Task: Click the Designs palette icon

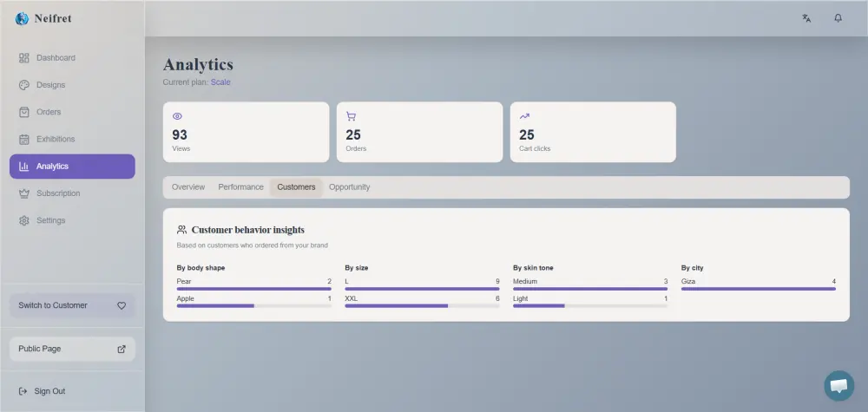Action: [23, 85]
